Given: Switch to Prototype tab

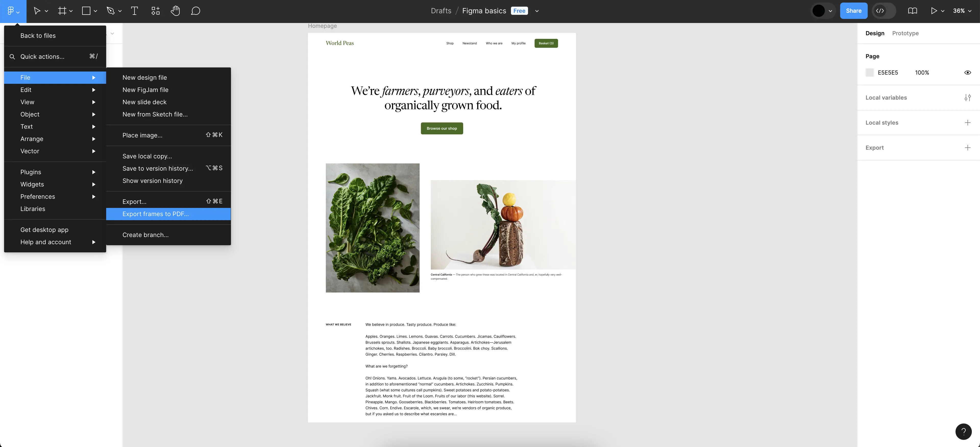Looking at the screenshot, I should coord(905,32).
